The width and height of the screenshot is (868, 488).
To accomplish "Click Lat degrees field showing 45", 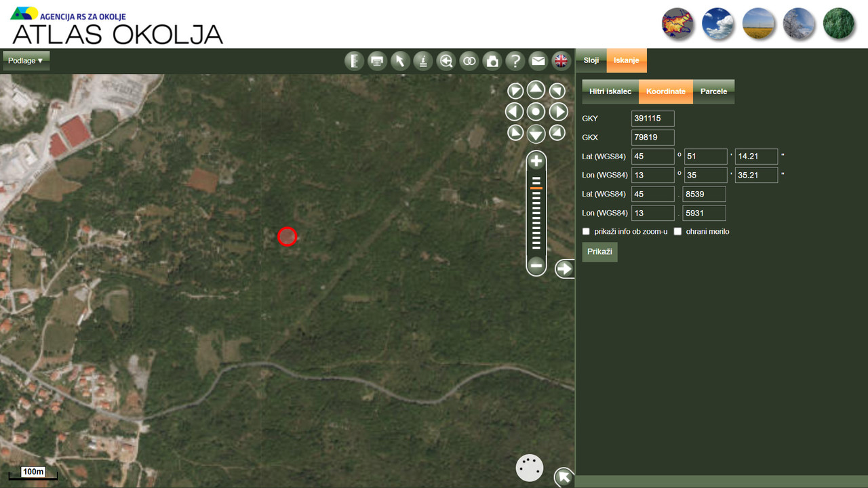I will tap(653, 157).
